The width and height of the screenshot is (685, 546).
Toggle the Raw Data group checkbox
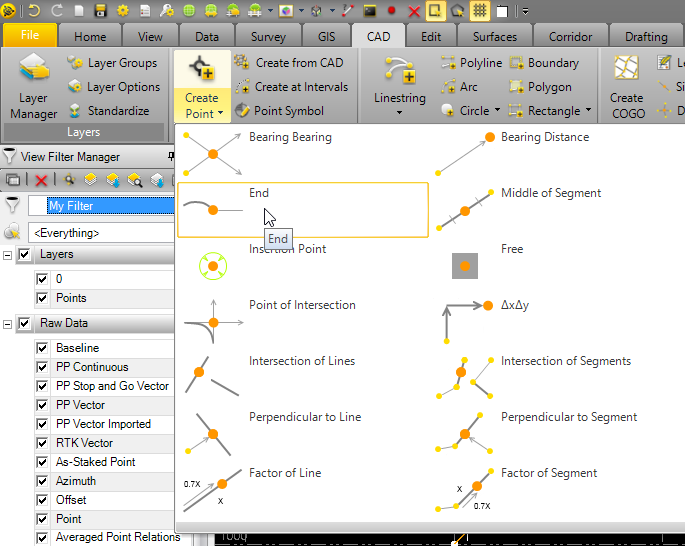(x=24, y=324)
